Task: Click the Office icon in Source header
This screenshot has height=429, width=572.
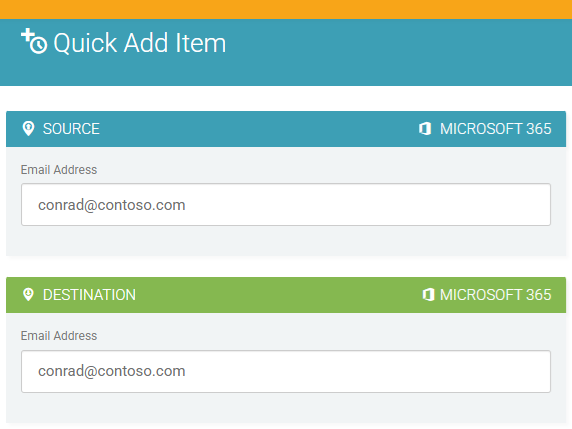Action: click(x=425, y=129)
